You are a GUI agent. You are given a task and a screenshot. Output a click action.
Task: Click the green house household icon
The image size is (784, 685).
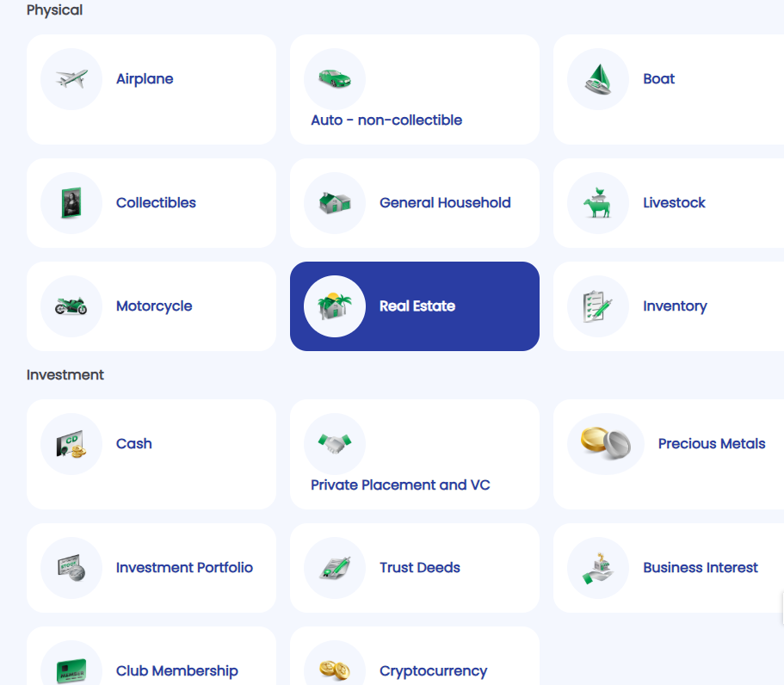coord(335,203)
